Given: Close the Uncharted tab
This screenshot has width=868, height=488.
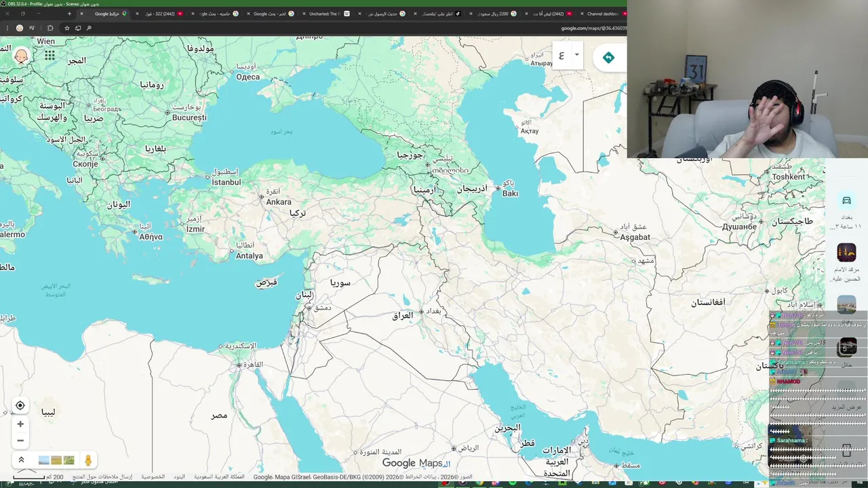Looking at the screenshot, I should point(304,14).
